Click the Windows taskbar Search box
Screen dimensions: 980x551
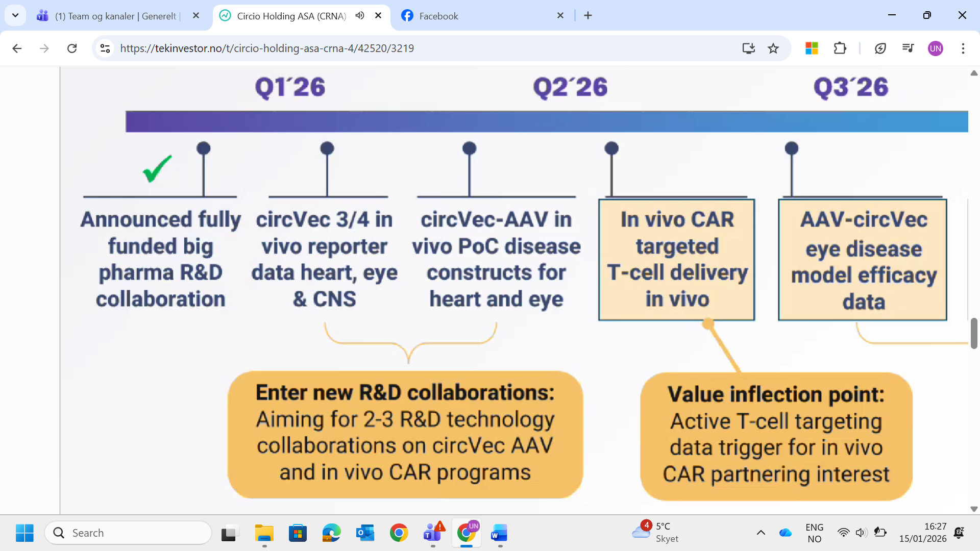pyautogui.click(x=128, y=533)
